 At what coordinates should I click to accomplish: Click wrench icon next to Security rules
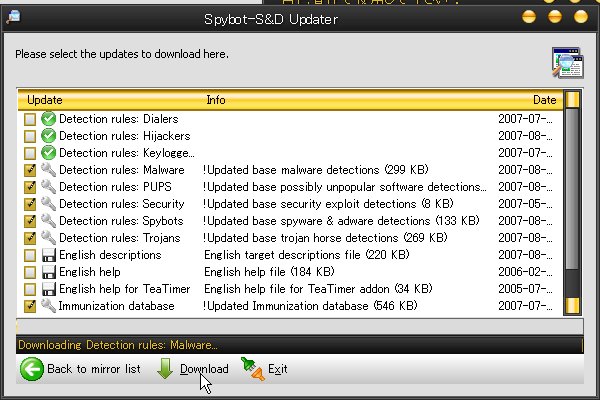point(49,204)
